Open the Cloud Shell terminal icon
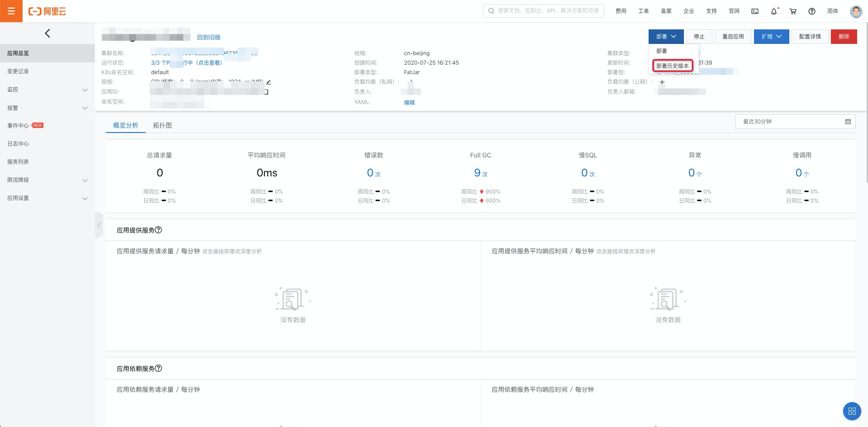 tap(755, 11)
